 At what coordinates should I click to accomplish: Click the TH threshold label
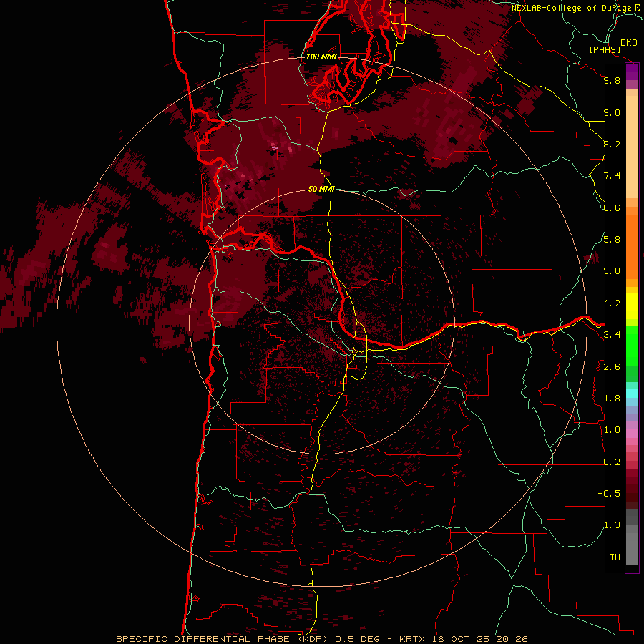pyautogui.click(x=615, y=557)
